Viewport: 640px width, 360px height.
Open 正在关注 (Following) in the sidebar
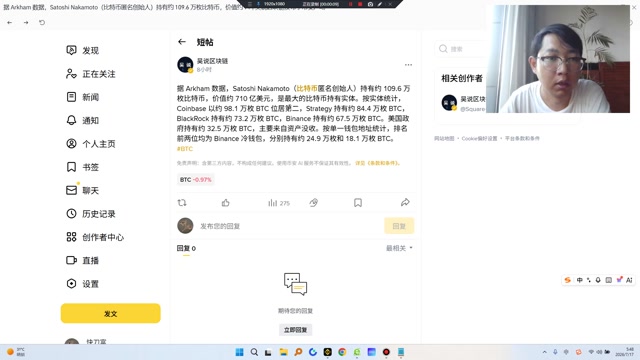[91, 74]
